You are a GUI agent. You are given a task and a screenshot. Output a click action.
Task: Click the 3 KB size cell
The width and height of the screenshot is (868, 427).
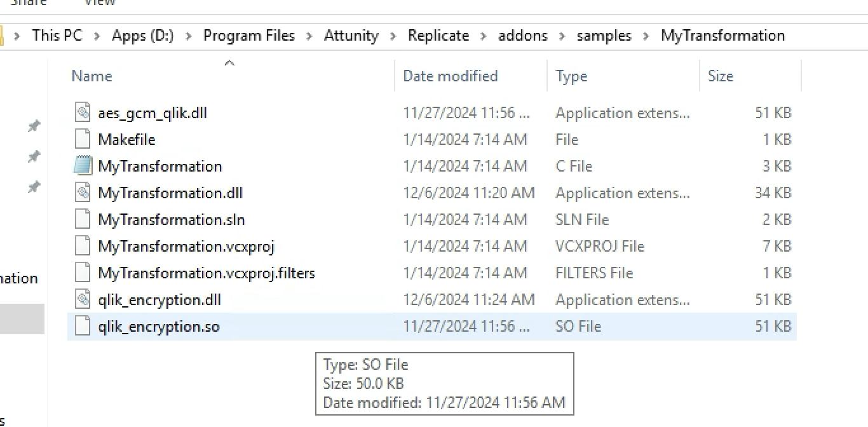click(776, 166)
